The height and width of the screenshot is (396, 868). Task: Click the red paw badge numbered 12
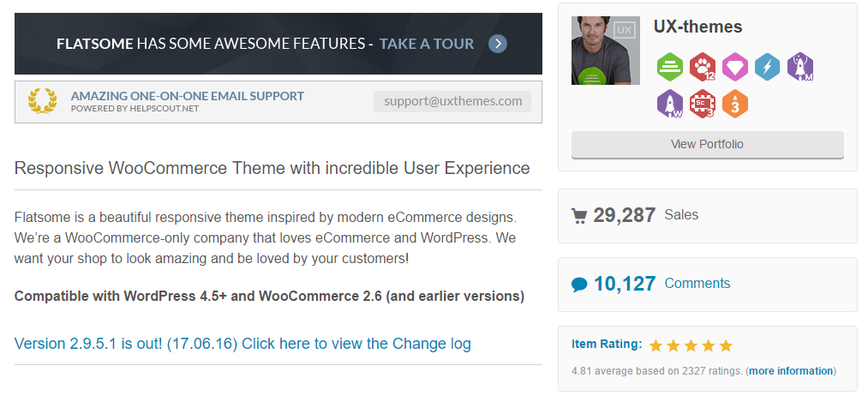pos(703,68)
